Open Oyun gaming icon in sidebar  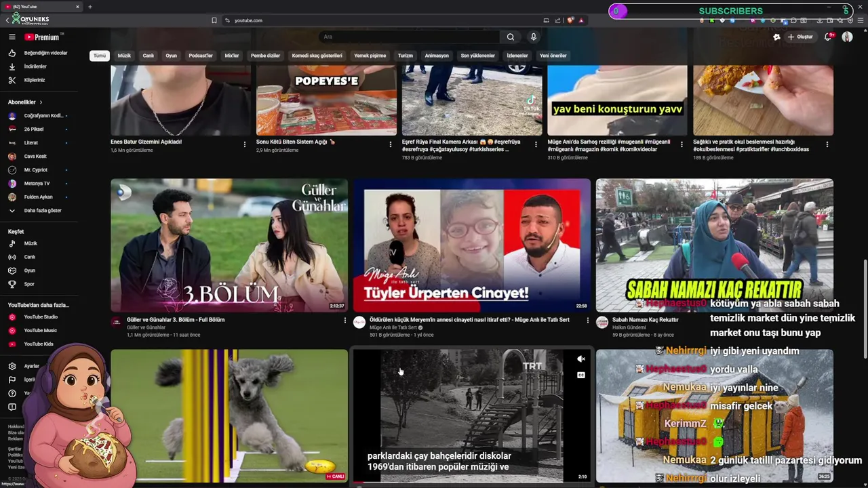[x=12, y=270]
